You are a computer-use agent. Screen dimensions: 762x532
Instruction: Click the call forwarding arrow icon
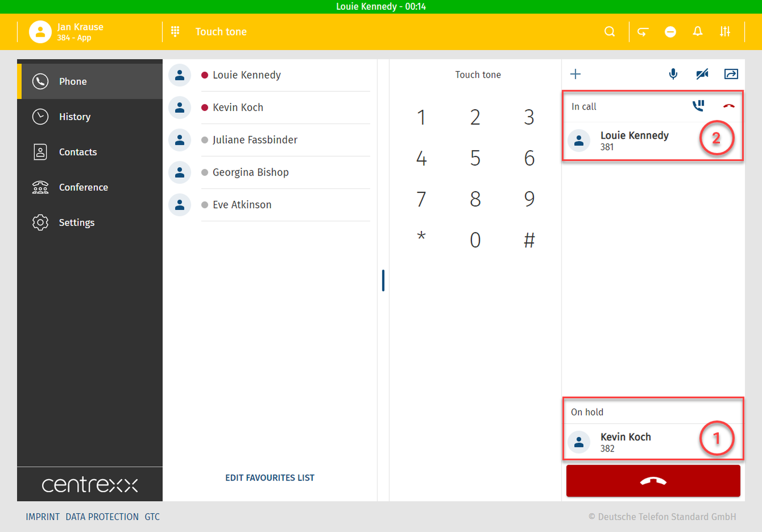click(x=643, y=32)
